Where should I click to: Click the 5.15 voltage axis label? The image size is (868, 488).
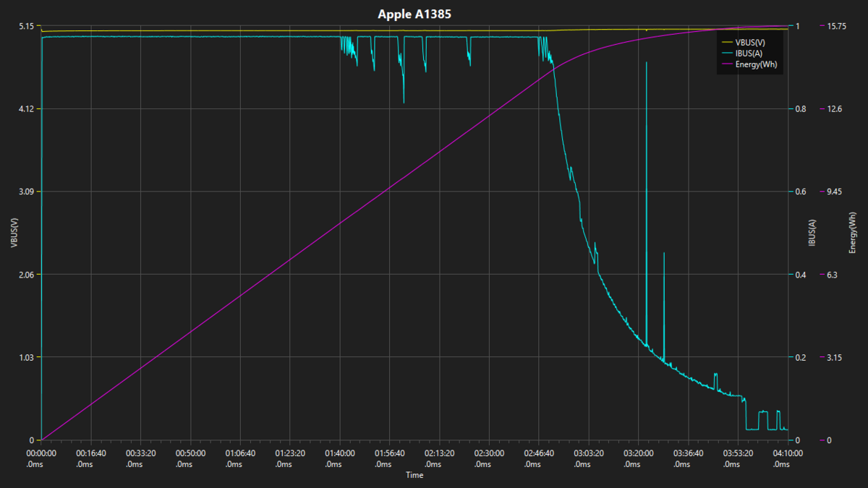click(x=27, y=26)
